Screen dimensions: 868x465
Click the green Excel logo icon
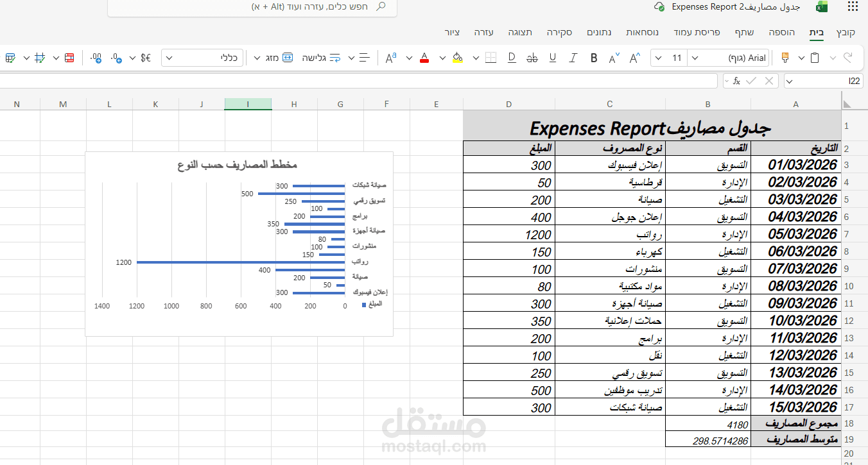point(821,7)
